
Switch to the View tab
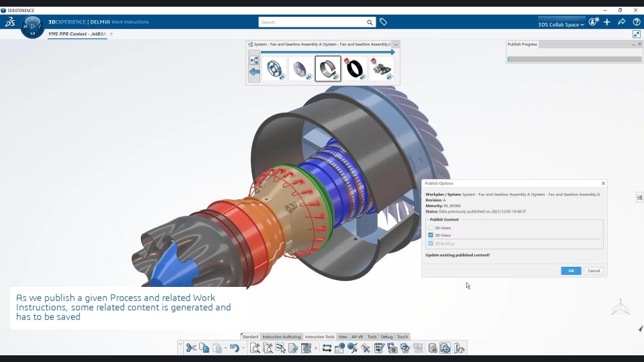pos(343,337)
